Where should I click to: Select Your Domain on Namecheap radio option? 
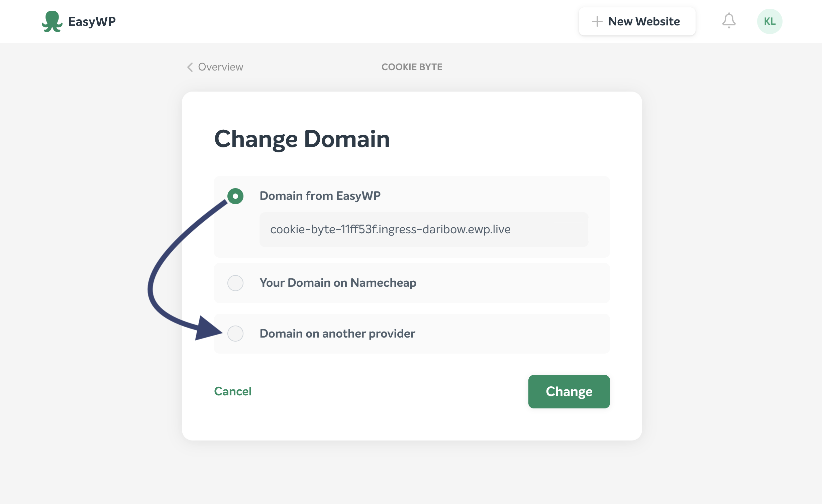[x=235, y=283]
